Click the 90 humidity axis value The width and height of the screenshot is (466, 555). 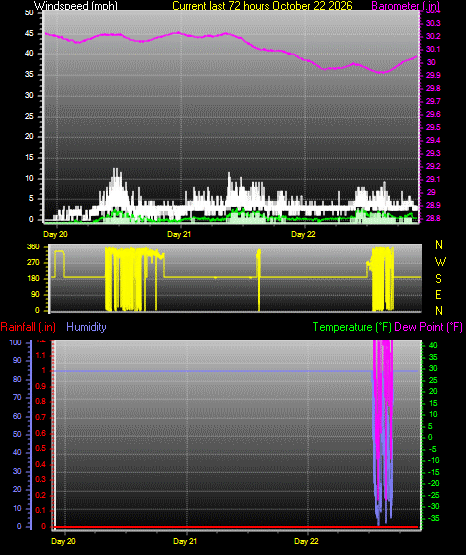click(x=17, y=360)
